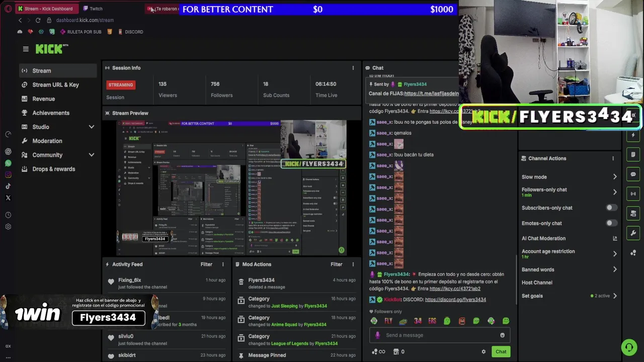Select the broadcast signal widget in right rail
This screenshot has width=644, height=362.
click(633, 194)
